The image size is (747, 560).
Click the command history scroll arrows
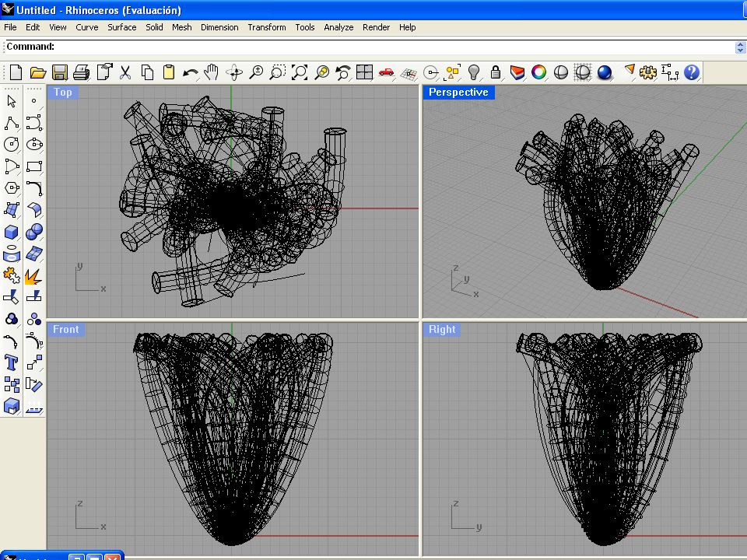740,47
